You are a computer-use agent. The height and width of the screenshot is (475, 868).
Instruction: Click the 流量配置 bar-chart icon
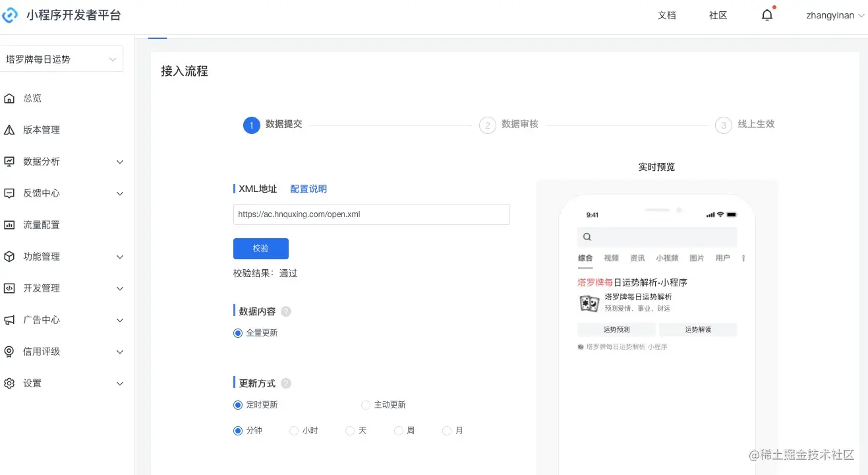click(9, 225)
